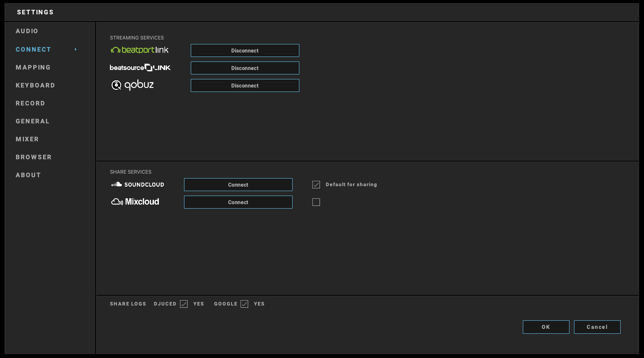Disconnect from Beatsource Link
Viewport: 644px width, 358px height.
245,68
